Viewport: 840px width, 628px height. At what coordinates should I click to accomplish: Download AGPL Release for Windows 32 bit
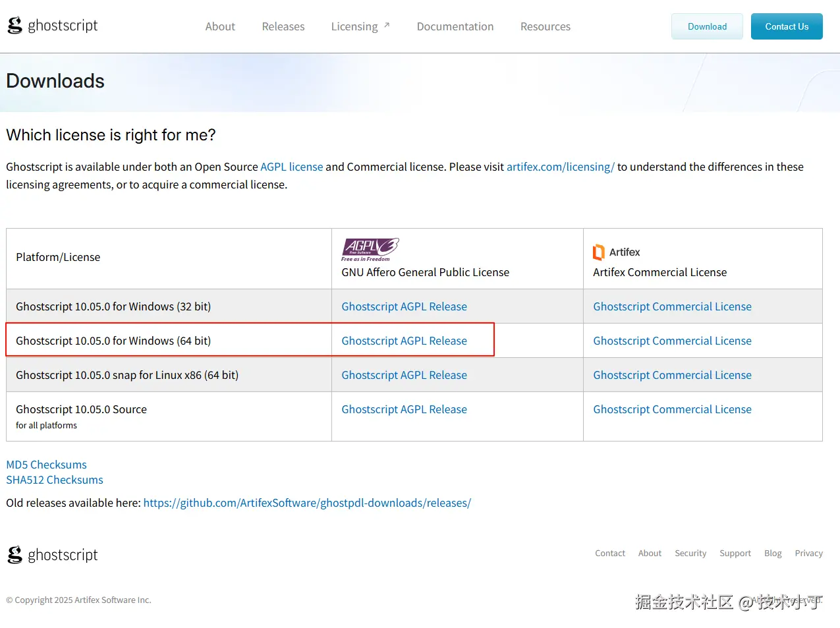[x=404, y=306]
